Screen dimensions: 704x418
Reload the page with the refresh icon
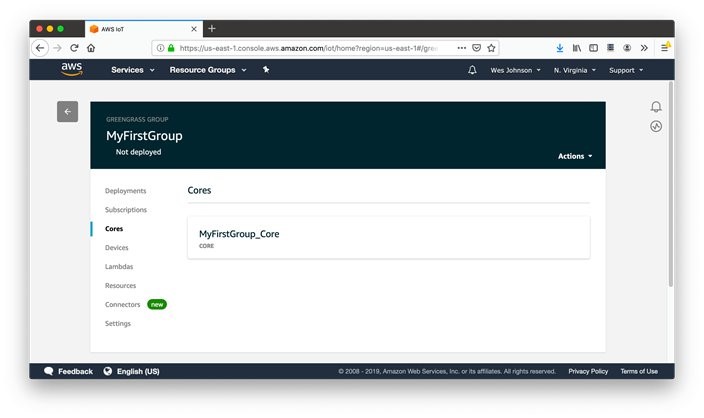coord(75,48)
